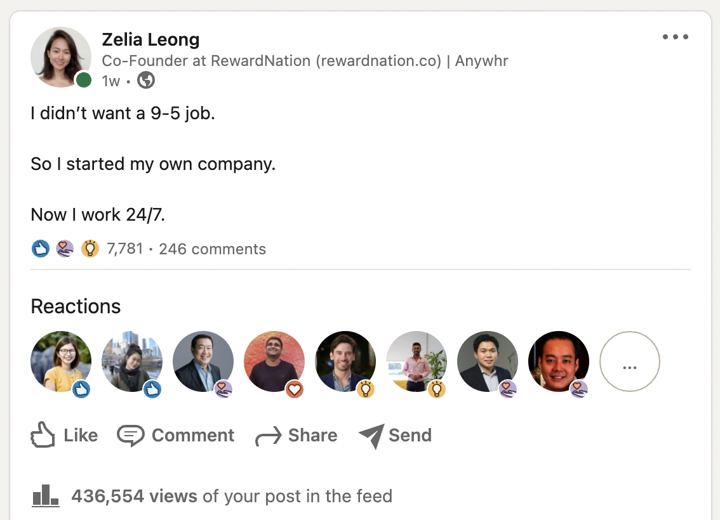Open first reactor with yellow shirt and glasses
The height and width of the screenshot is (520, 720).
(61, 362)
